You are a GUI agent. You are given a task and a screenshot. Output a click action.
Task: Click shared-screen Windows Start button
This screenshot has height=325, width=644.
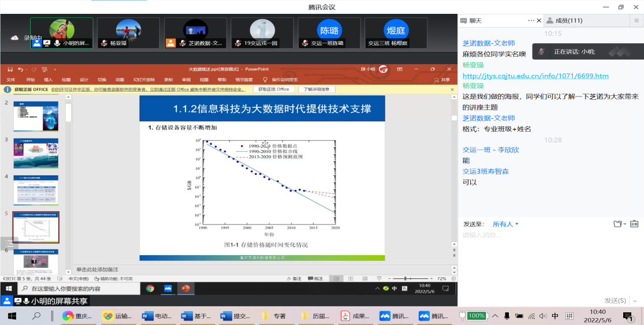(x=8, y=289)
